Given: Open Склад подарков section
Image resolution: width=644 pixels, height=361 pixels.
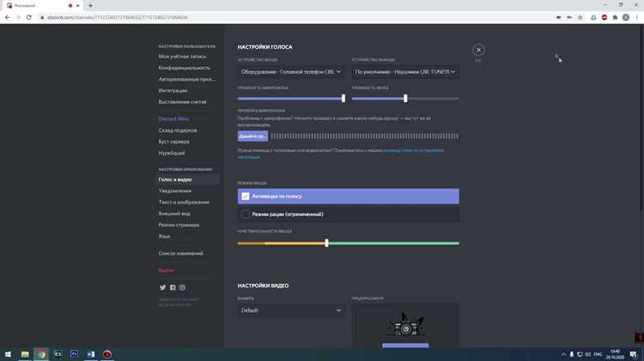Looking at the screenshot, I should tap(178, 130).
